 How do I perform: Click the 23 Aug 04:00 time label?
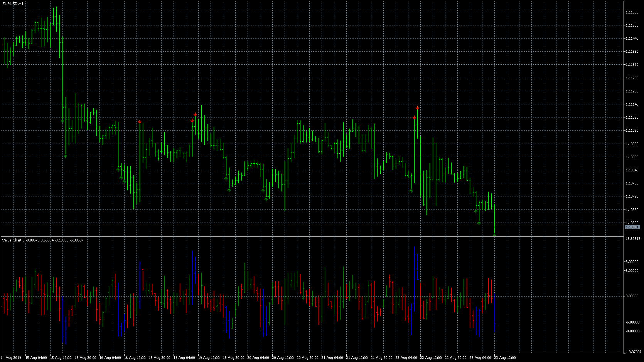tap(480, 358)
